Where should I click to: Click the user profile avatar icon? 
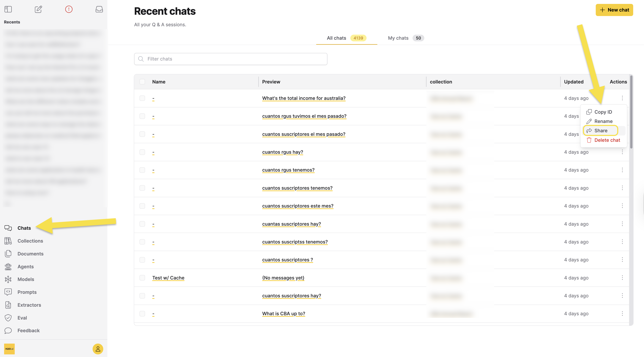98,349
